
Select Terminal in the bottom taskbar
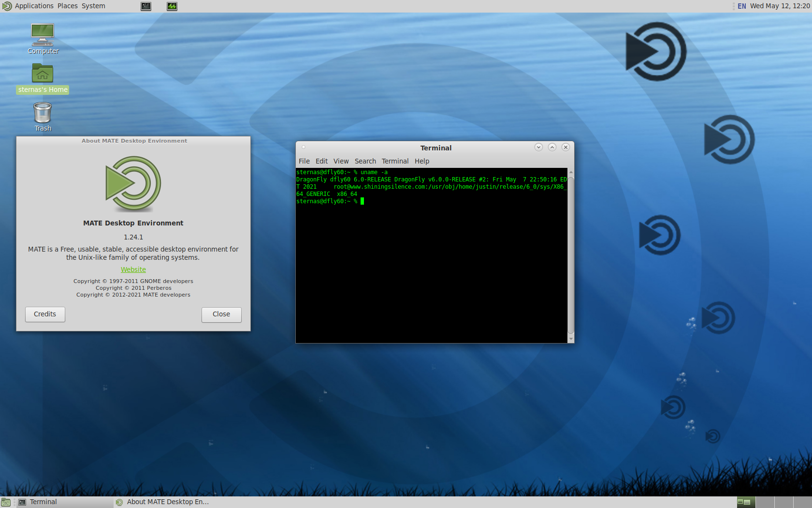[x=65, y=502]
